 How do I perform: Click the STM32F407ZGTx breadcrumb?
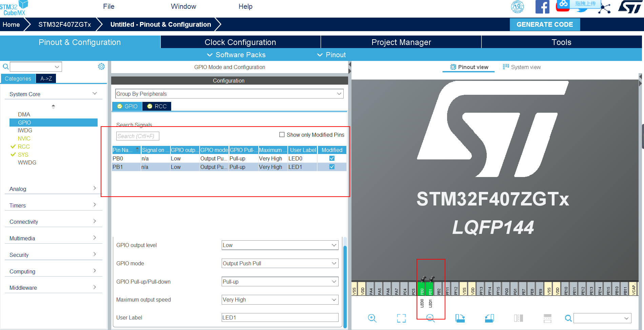(x=65, y=24)
